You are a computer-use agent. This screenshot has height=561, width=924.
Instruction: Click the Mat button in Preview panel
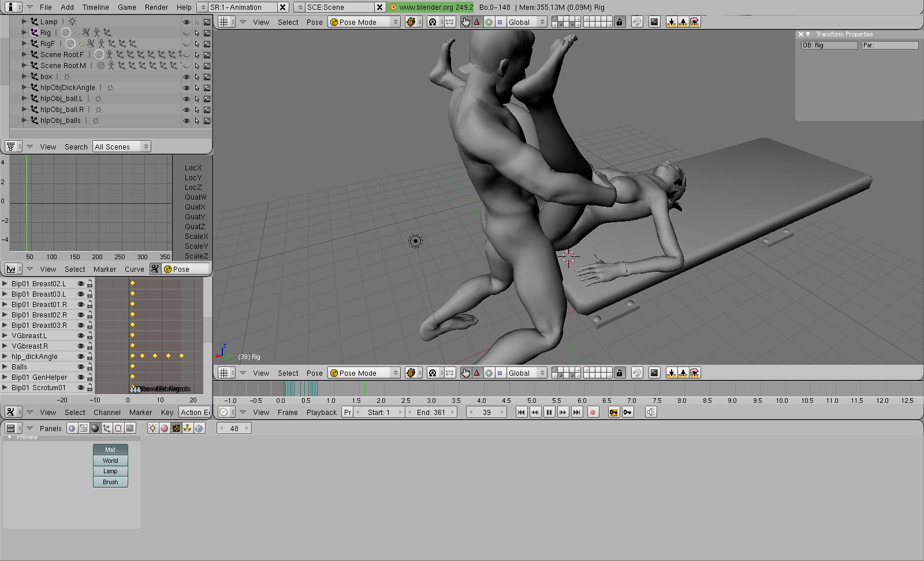pos(110,450)
